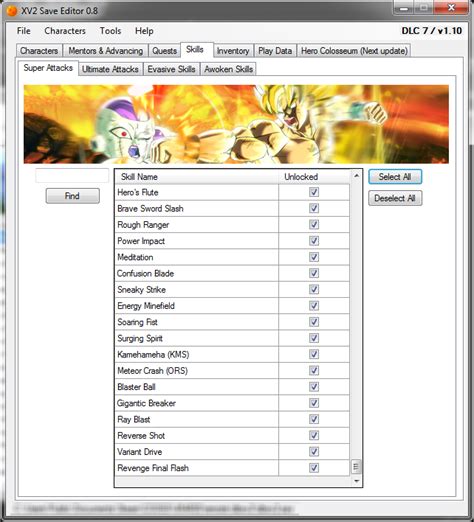This screenshot has height=522, width=474.
Task: Open the Evasive Skills sub-tab
Action: point(171,69)
